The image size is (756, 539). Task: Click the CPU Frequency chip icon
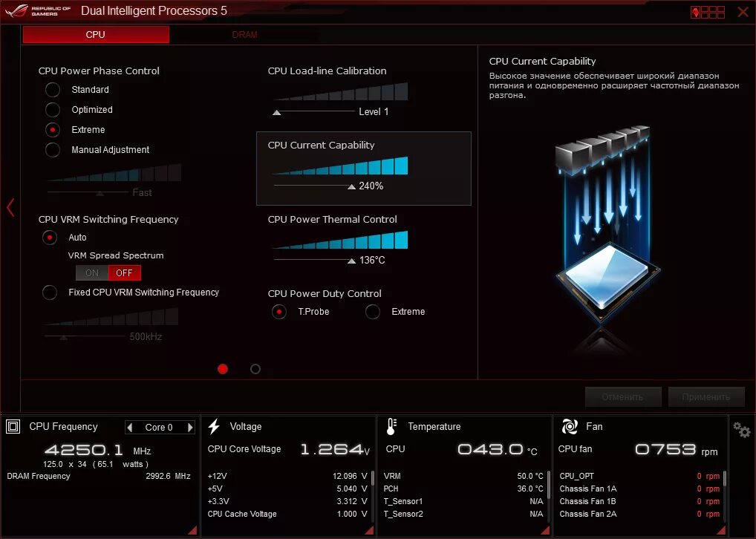pos(13,427)
